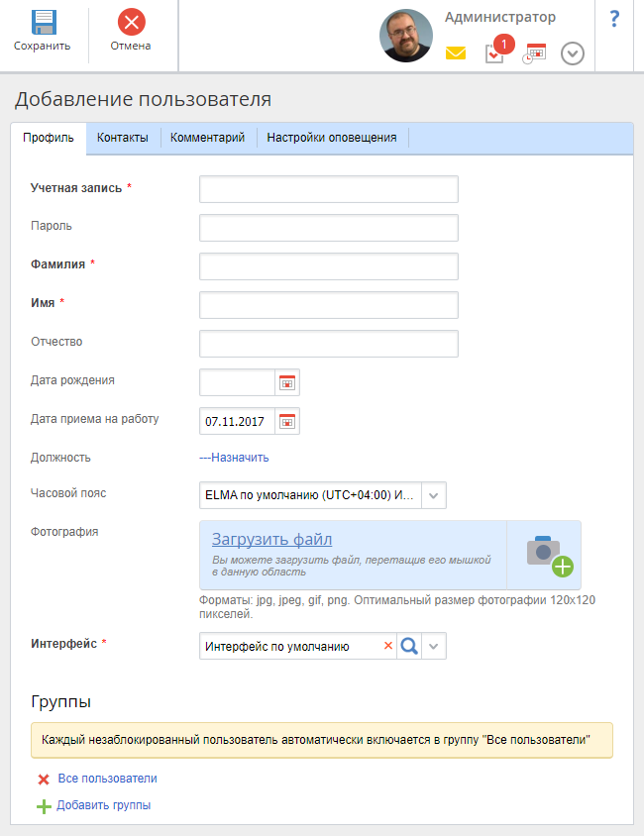Image resolution: width=644 pixels, height=836 pixels.
Task: Expand the Интерфейс dropdown arrow
Action: click(433, 646)
